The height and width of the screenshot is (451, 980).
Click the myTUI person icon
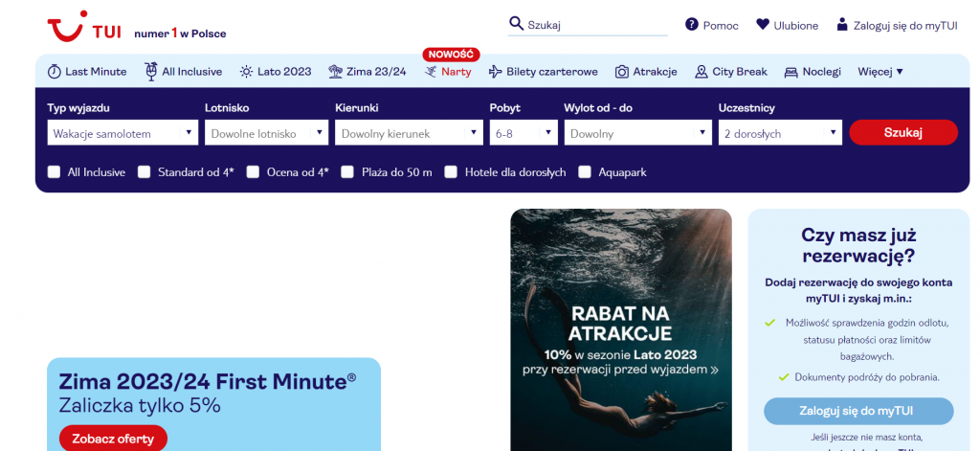842,24
